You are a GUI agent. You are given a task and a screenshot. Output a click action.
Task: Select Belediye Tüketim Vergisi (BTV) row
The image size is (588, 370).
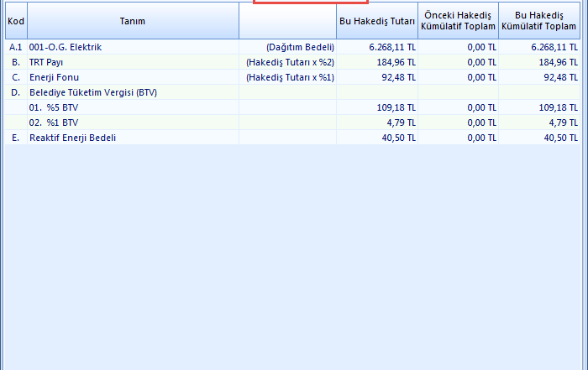tap(93, 93)
